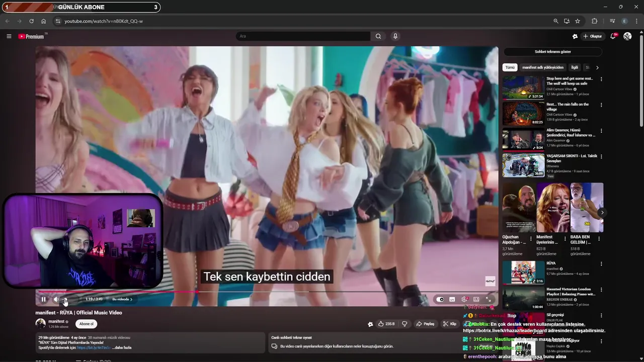Screen dimensions: 644x362
Task: Open 'YAŞARSAM SIKINTI - LoL Taktik Savaşları' video
Action: (x=523, y=165)
